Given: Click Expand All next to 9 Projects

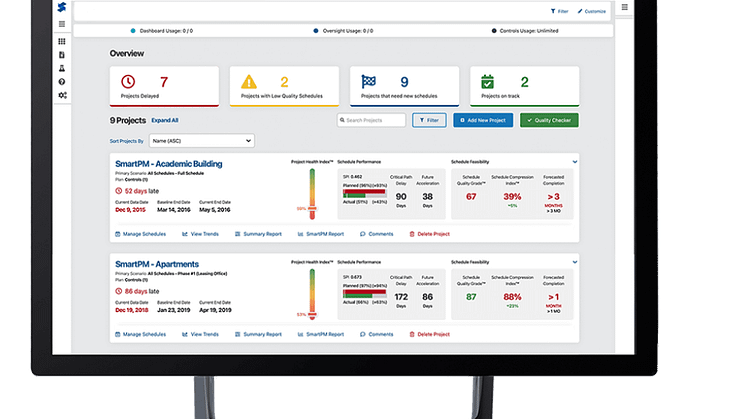Looking at the screenshot, I should click(x=164, y=120).
